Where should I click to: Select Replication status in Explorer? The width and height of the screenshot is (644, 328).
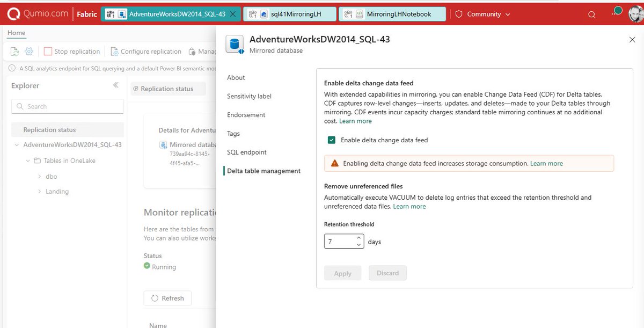click(x=68, y=129)
